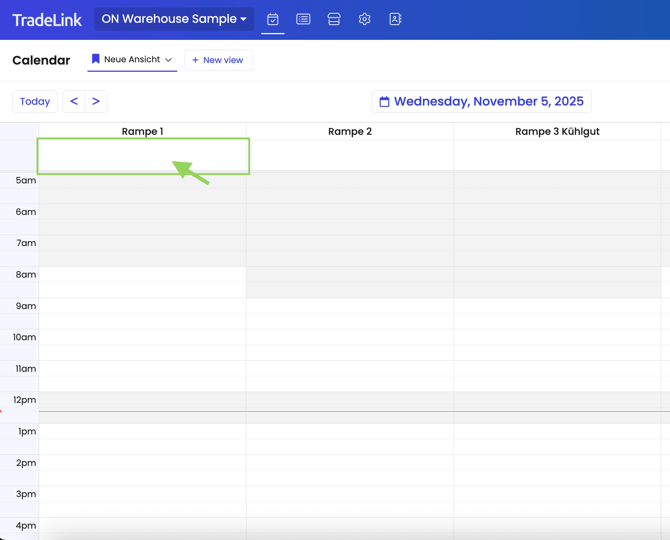Select the Rampe 2 column header
The image size is (670, 540).
[x=349, y=131]
